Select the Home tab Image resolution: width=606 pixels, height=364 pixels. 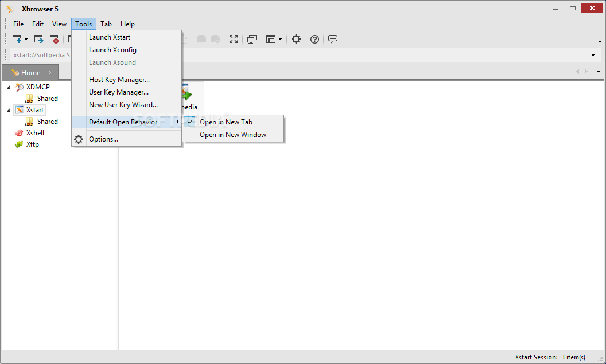pyautogui.click(x=30, y=73)
